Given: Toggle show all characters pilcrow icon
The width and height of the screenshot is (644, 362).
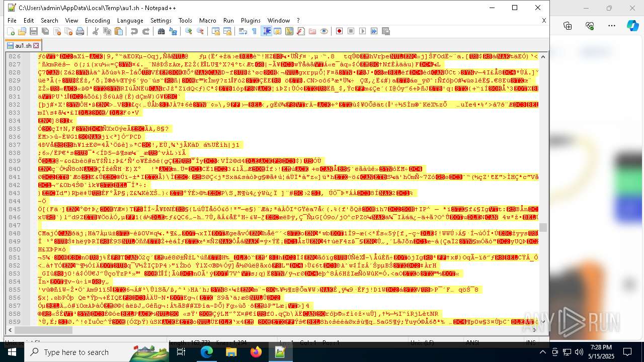Looking at the screenshot, I should tap(255, 31).
